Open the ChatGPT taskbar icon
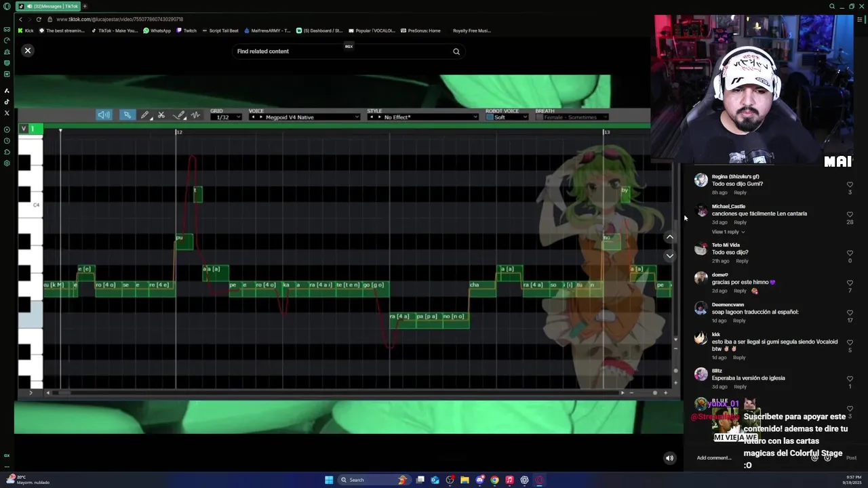 [x=524, y=480]
